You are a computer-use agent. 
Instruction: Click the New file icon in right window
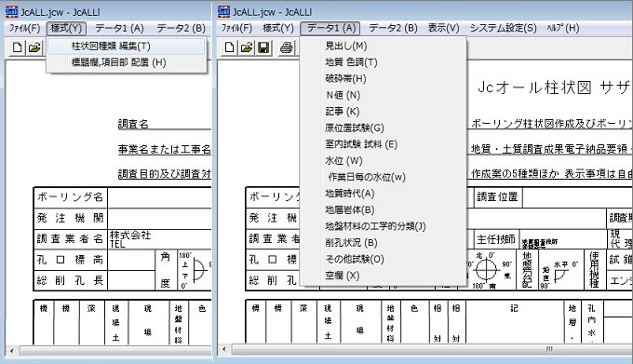tap(229, 47)
